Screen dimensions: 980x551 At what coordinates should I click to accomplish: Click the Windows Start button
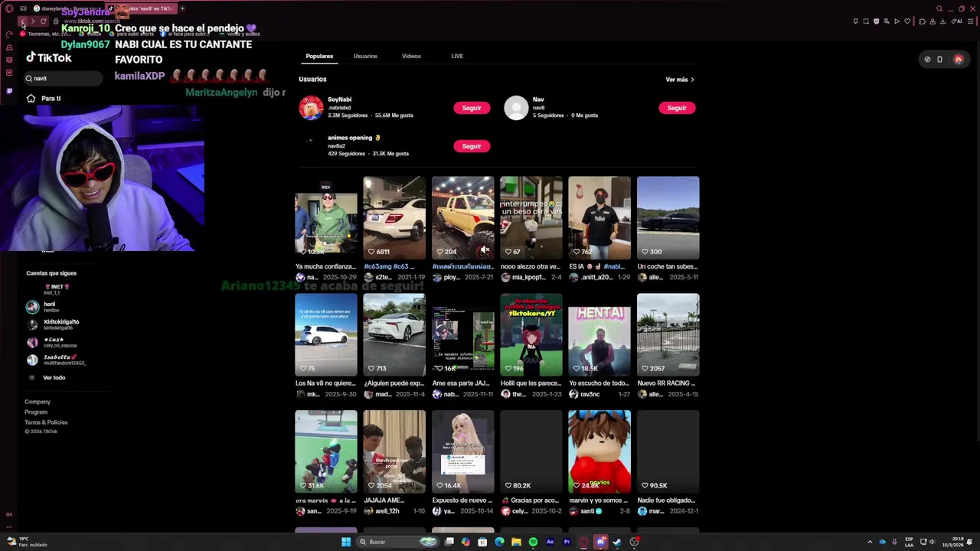(x=346, y=542)
